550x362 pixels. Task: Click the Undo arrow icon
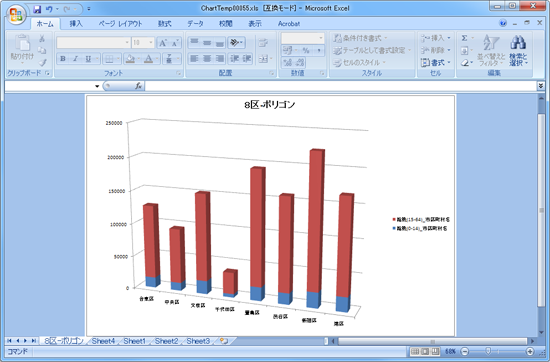(x=49, y=9)
